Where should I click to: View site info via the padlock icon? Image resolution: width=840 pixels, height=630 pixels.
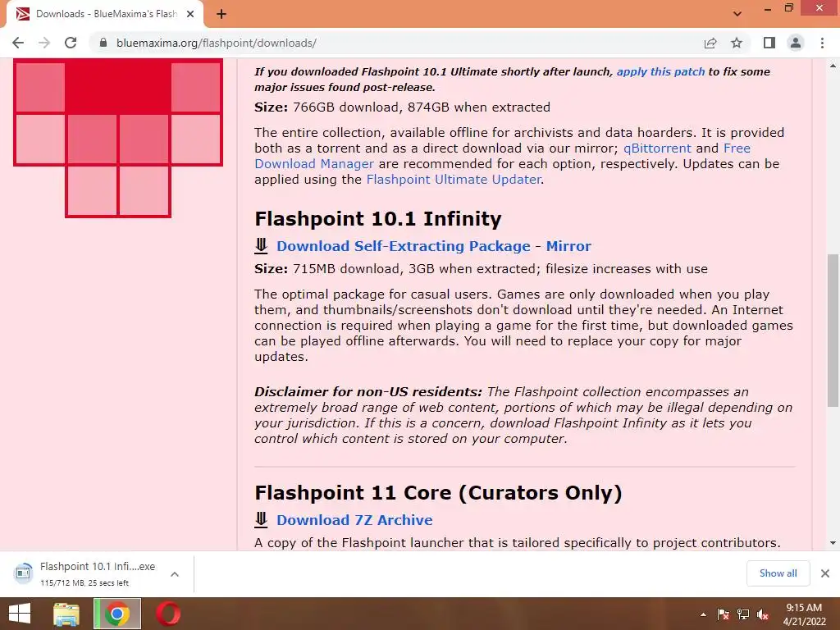pyautogui.click(x=103, y=43)
